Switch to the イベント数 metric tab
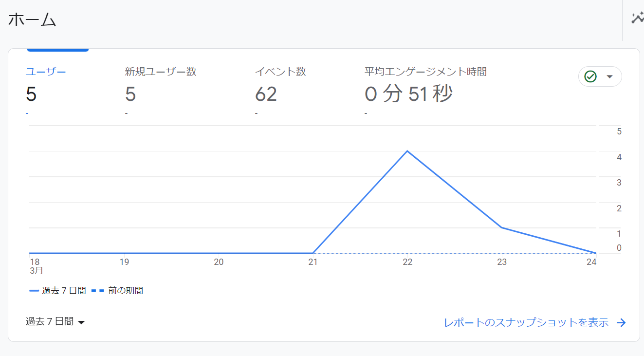 (280, 72)
